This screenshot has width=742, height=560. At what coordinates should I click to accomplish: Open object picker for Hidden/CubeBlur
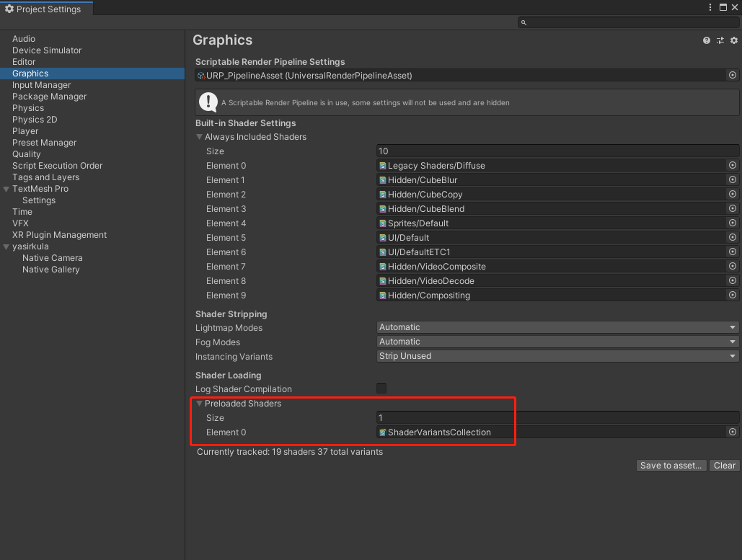pyautogui.click(x=732, y=179)
